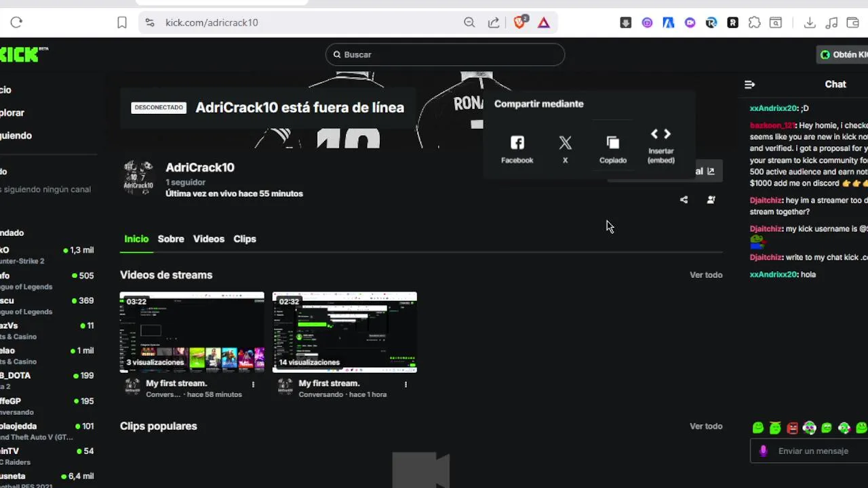Click the blue A extension icon
Image resolution: width=868 pixels, height=488 pixels.
pos(669,22)
